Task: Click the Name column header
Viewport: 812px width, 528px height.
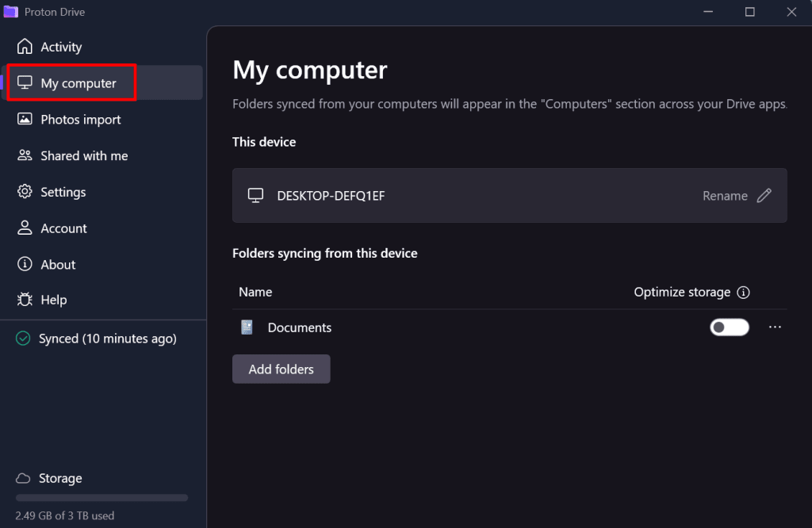Action: click(255, 292)
